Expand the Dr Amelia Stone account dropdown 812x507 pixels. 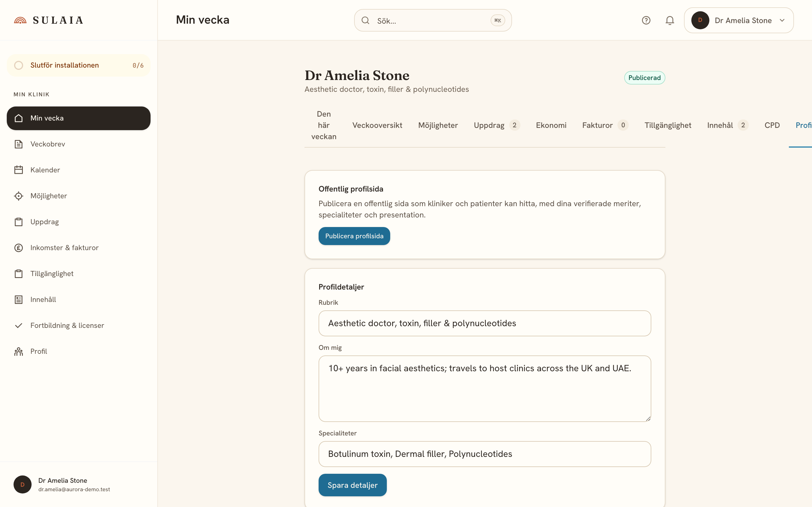(738, 21)
